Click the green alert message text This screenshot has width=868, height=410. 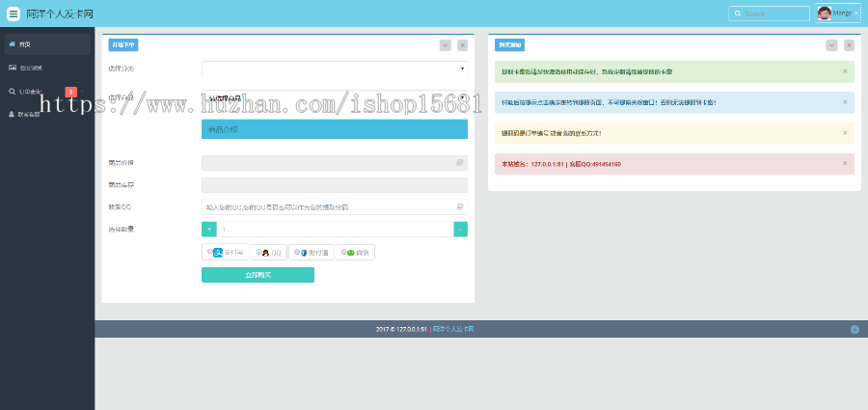pos(587,72)
